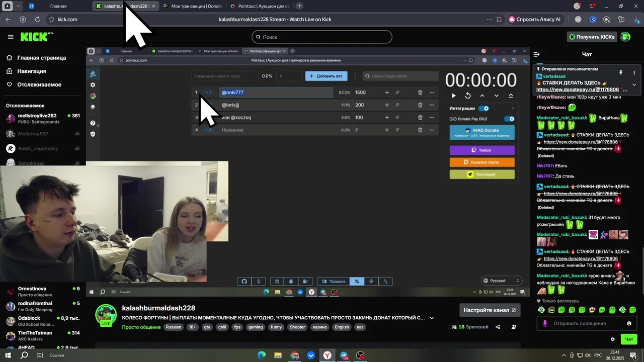
Task: Open pinned donatepay link in chat
Action: [578, 89]
